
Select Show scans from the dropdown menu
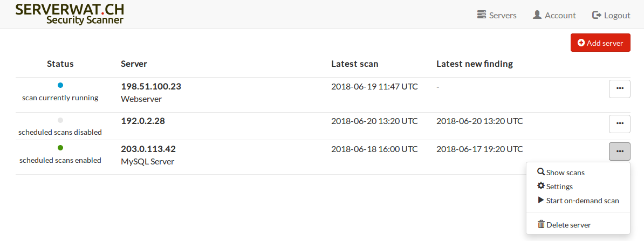point(565,173)
